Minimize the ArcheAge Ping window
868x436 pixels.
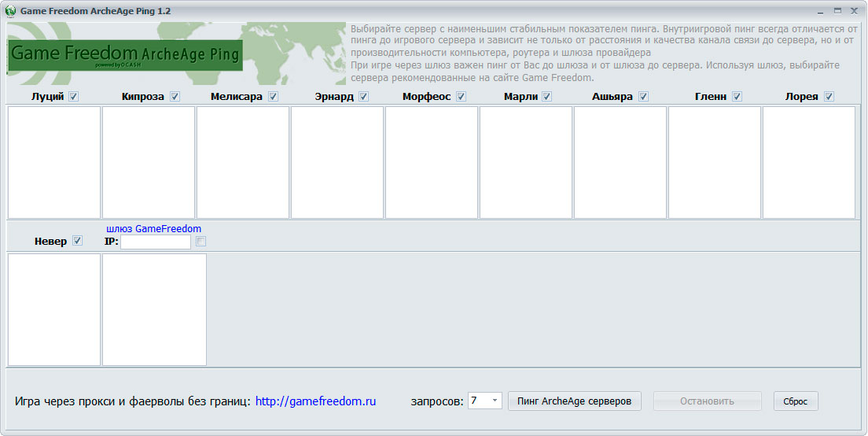(x=820, y=11)
